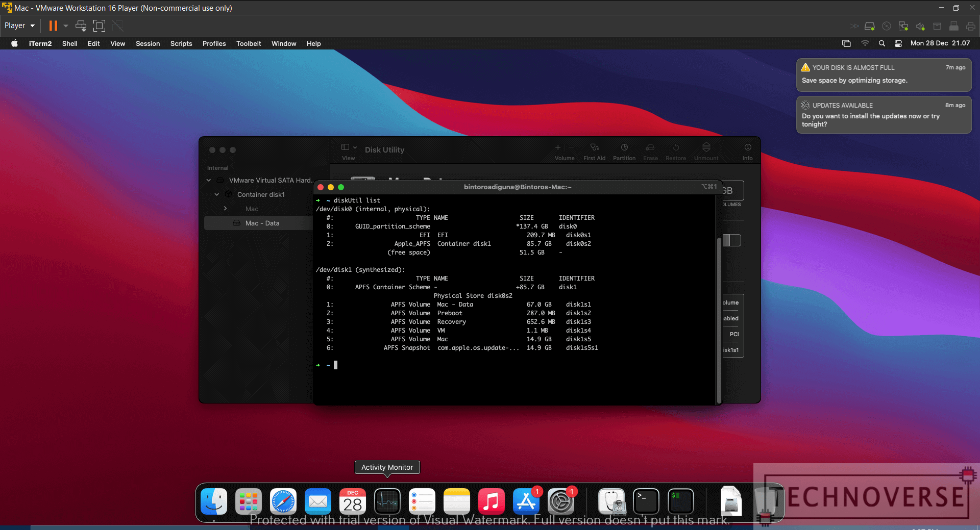Open App Store from the Dock
The width and height of the screenshot is (980, 530).
pyautogui.click(x=526, y=501)
